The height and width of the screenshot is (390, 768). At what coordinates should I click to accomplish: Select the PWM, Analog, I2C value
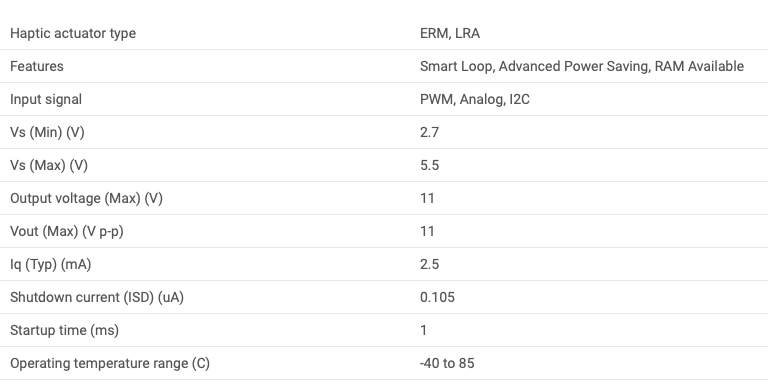click(475, 99)
